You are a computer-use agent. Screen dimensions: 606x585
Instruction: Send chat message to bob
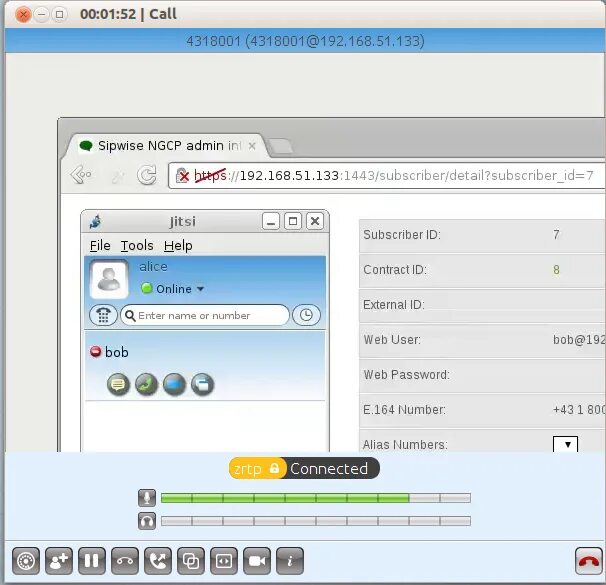(x=118, y=384)
